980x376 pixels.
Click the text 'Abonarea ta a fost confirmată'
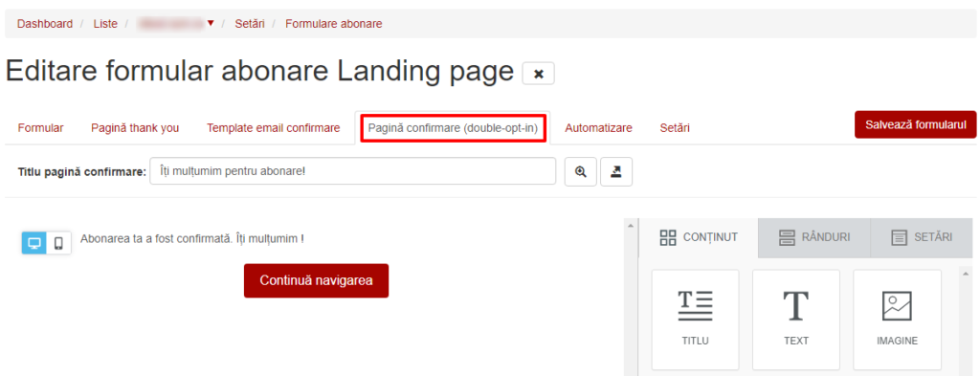pos(157,238)
